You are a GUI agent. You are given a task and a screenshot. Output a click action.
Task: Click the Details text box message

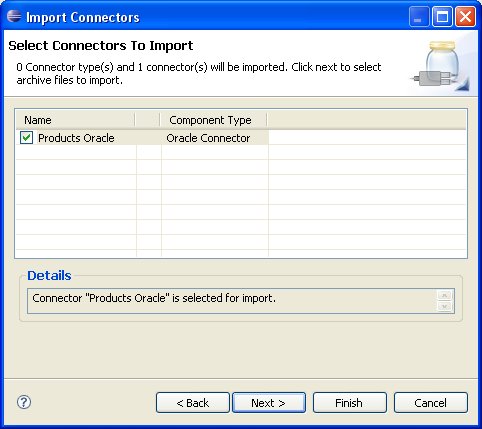154,298
